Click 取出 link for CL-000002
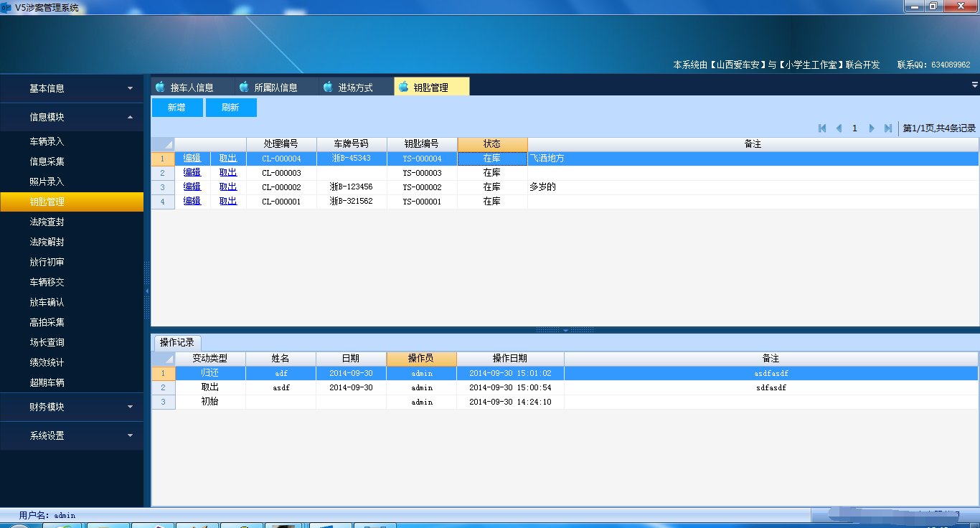 pos(228,187)
